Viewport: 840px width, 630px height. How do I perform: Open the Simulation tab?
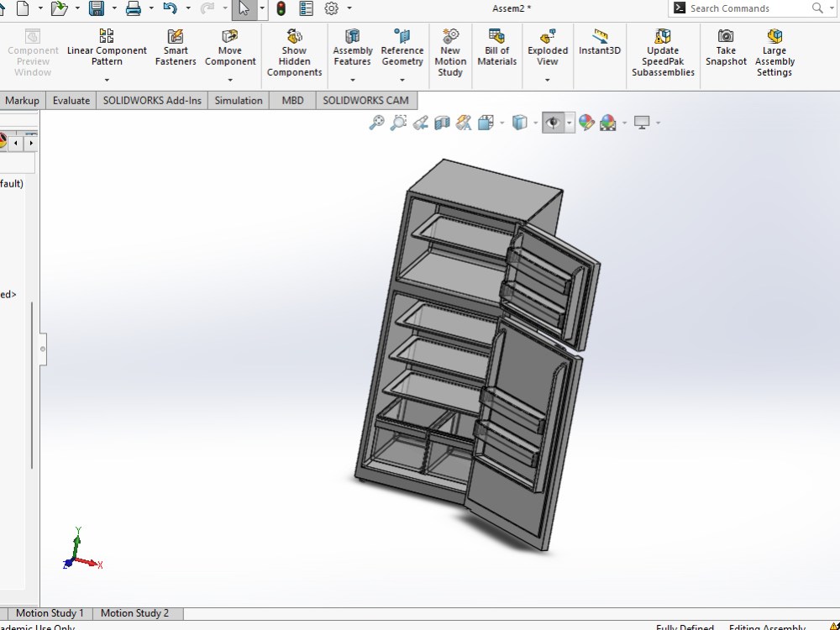(x=239, y=101)
